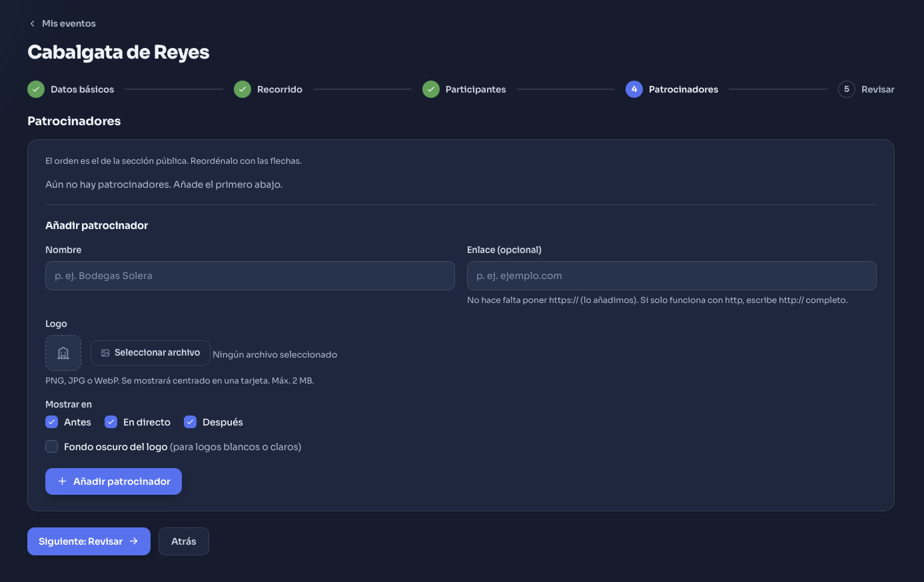Click the image icon in Seleccionar archivo
Viewport: 924px width, 582px height.
click(105, 353)
